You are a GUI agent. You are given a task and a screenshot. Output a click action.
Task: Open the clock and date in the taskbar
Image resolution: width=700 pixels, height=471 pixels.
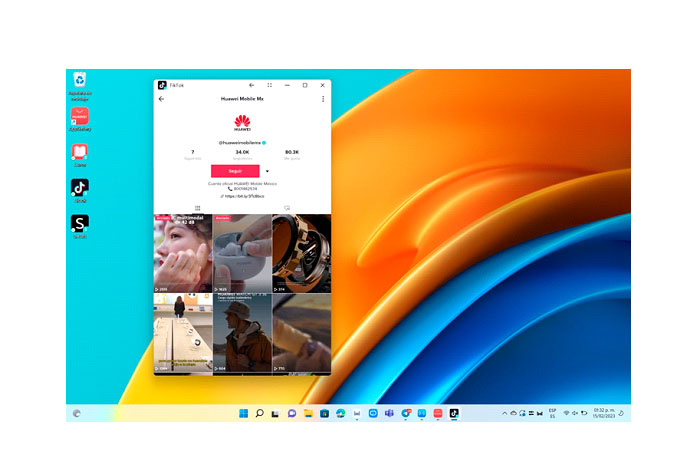(604, 413)
